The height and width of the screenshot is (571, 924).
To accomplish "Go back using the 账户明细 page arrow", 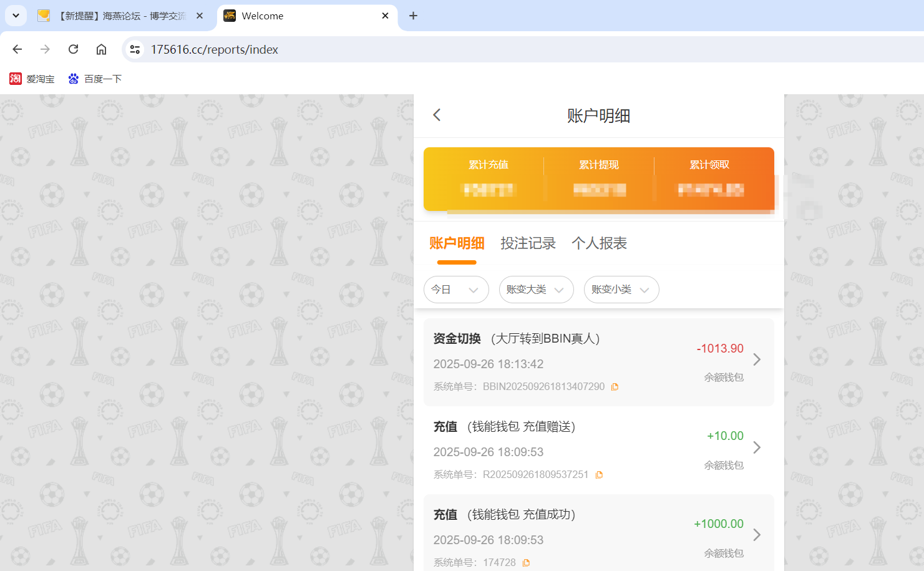I will (436, 115).
